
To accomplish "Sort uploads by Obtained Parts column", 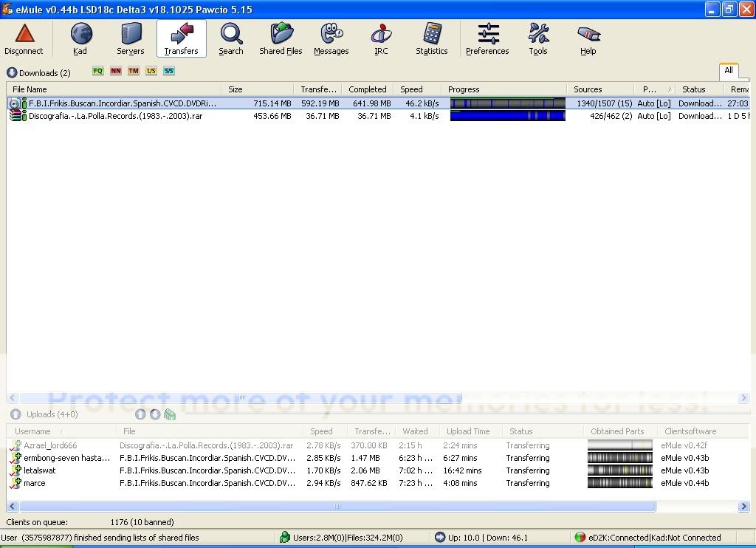I will [x=619, y=431].
